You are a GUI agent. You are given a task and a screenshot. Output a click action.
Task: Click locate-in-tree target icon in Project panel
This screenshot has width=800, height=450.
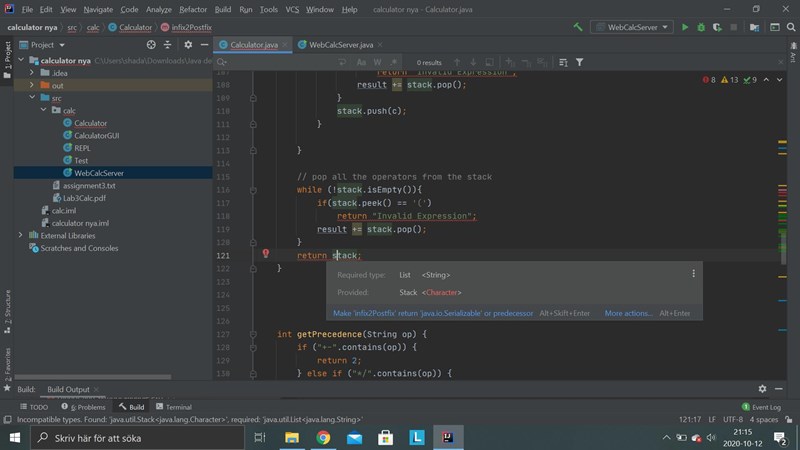(x=151, y=45)
